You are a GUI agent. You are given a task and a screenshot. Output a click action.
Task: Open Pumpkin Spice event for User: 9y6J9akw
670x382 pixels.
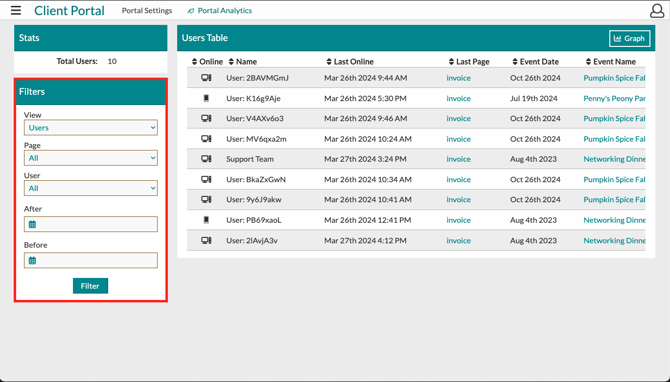pos(614,200)
